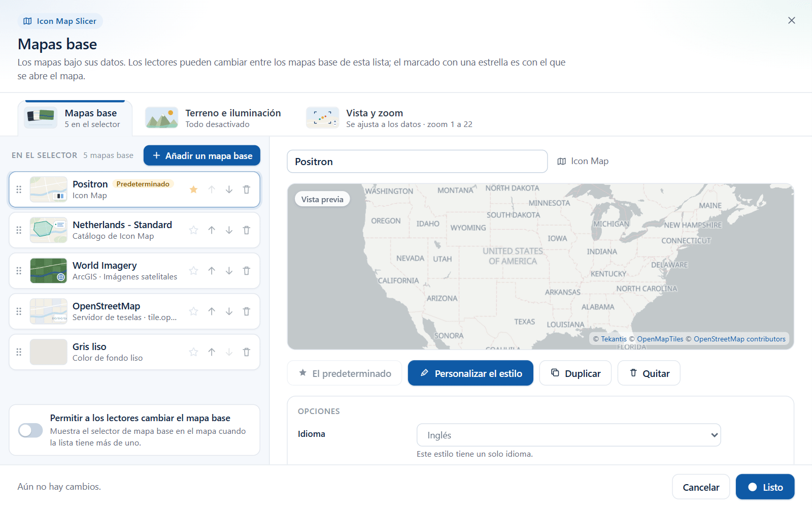This screenshot has height=508, width=812.
Task: Move Netherlands - Standard down with arrow
Action: click(x=229, y=230)
